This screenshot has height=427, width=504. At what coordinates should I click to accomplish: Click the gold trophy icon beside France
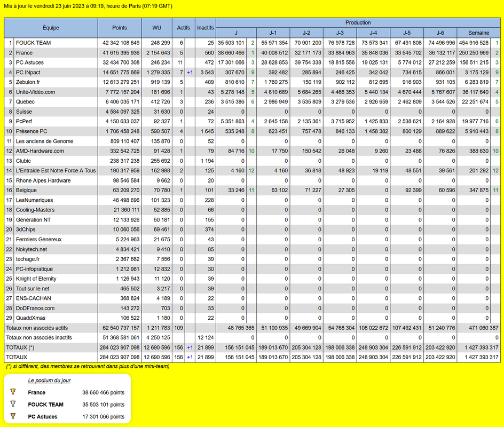13,391
